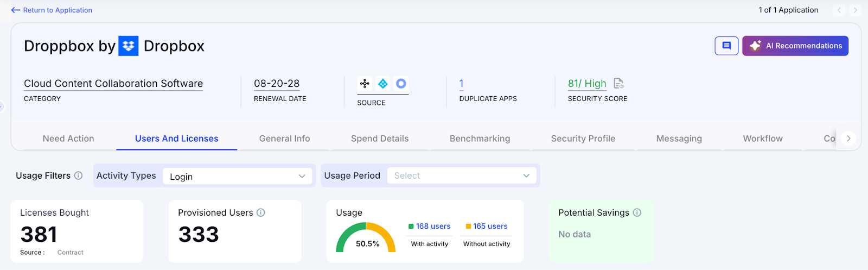Screen dimensions: 868x270
Task: Select the Users And Licenses tab
Action: (177, 139)
